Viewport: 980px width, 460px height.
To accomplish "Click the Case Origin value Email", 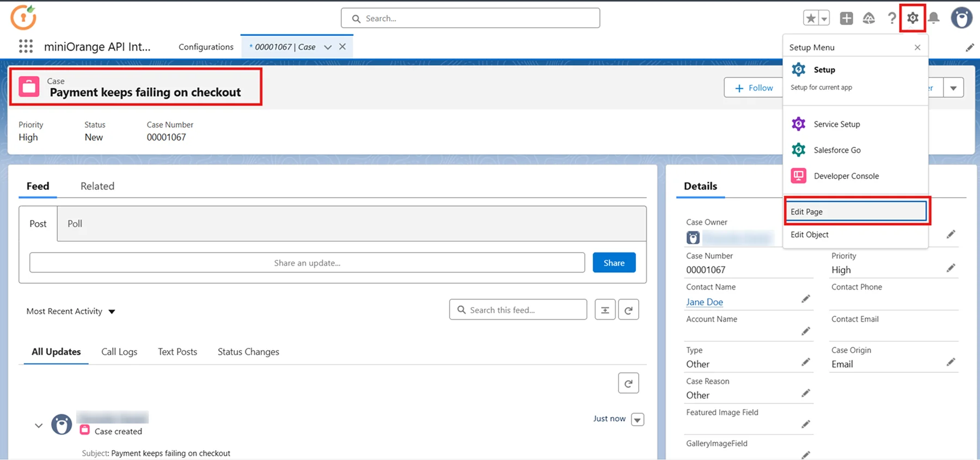I will (x=842, y=364).
